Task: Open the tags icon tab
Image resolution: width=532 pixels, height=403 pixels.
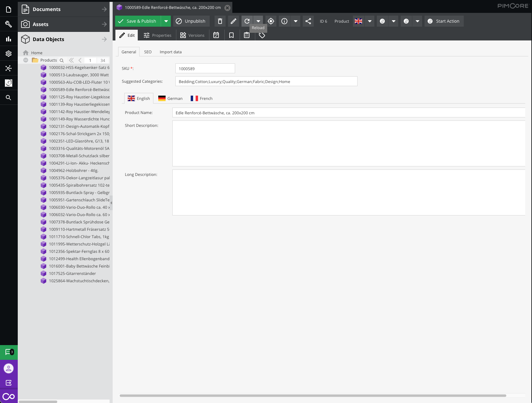Action: (262, 35)
